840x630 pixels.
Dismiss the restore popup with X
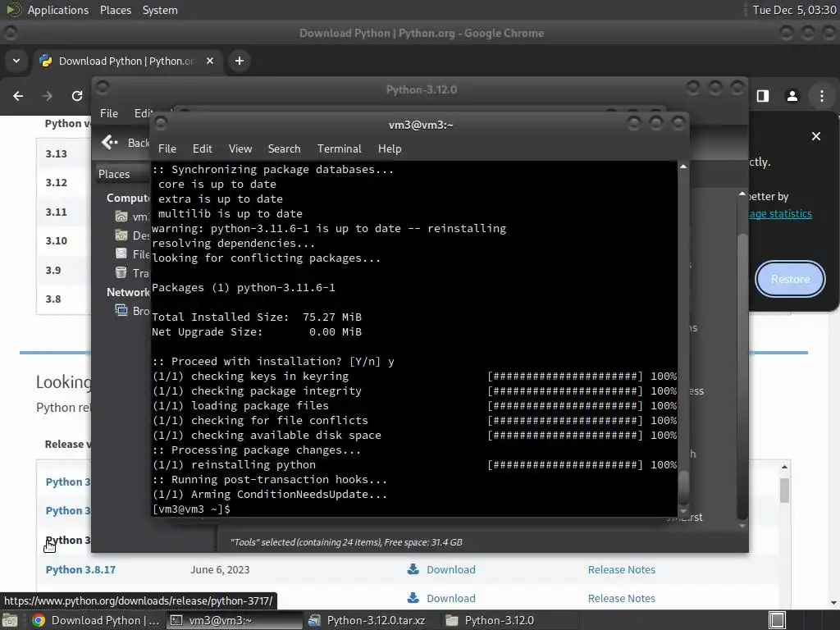(816, 136)
